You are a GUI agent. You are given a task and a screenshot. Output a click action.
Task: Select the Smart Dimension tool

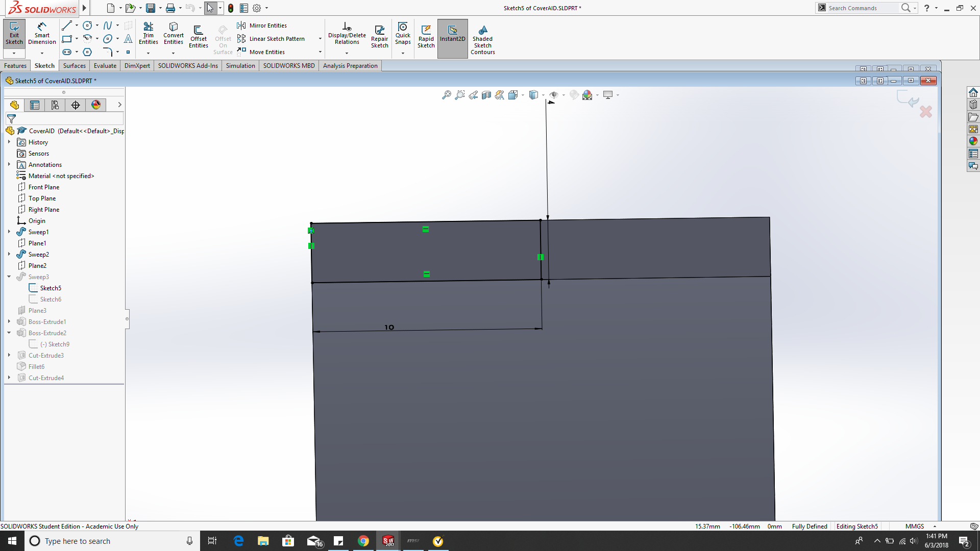pyautogui.click(x=42, y=33)
